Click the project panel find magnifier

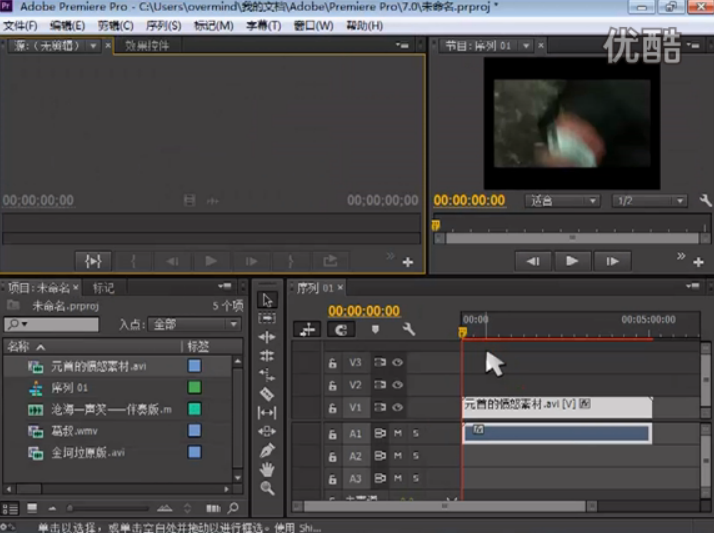pos(233,508)
